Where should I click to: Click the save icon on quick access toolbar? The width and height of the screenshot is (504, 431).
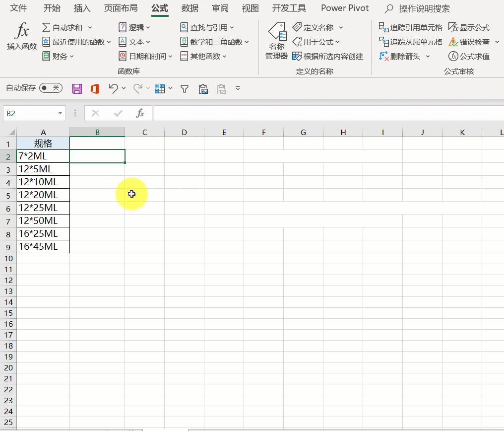click(77, 88)
